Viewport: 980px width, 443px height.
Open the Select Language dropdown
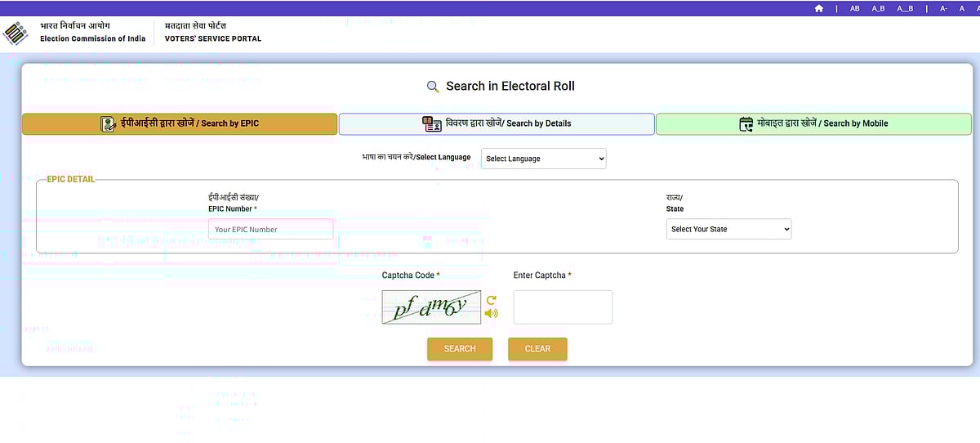pyautogui.click(x=543, y=159)
